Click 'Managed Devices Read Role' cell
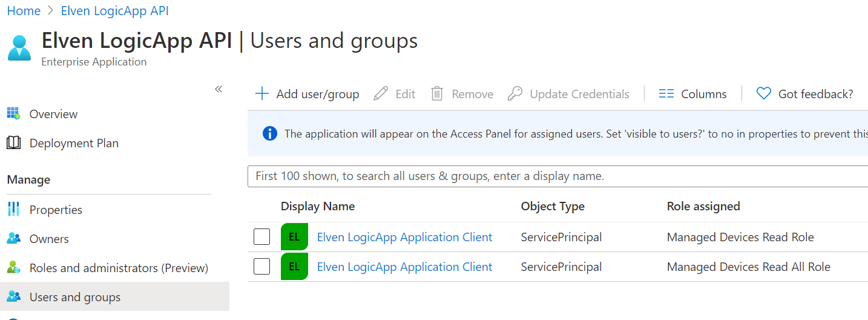This screenshot has width=868, height=320. click(x=740, y=237)
